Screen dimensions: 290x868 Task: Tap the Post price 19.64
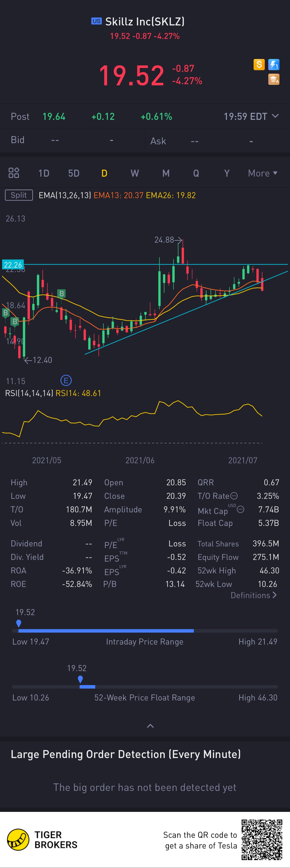point(54,117)
